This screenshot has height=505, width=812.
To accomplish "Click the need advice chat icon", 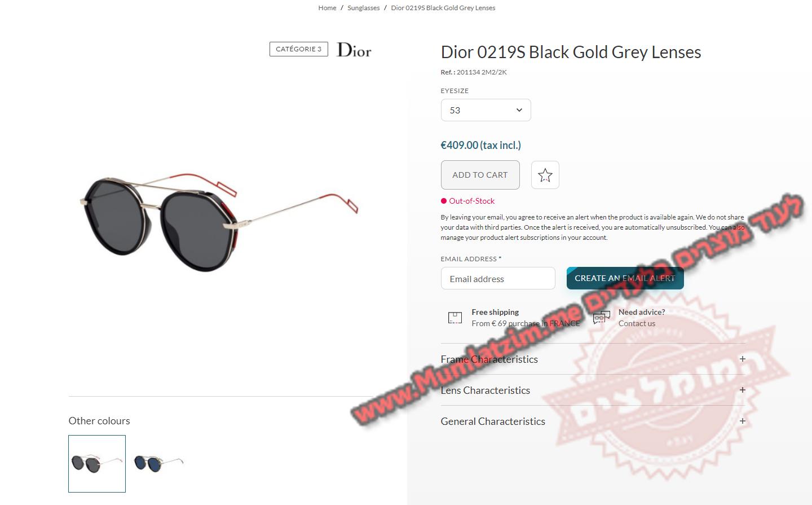I will pos(602,318).
